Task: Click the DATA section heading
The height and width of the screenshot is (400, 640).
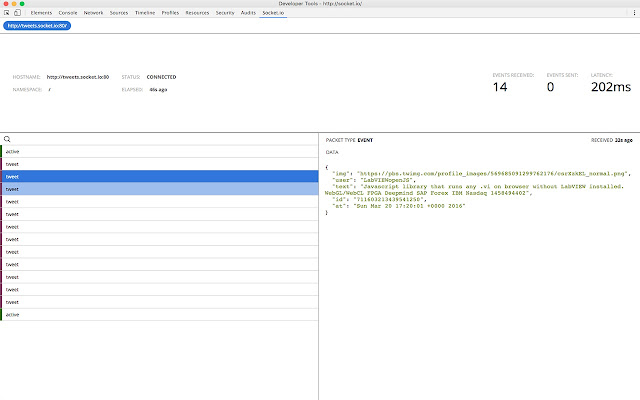Action: (332, 152)
